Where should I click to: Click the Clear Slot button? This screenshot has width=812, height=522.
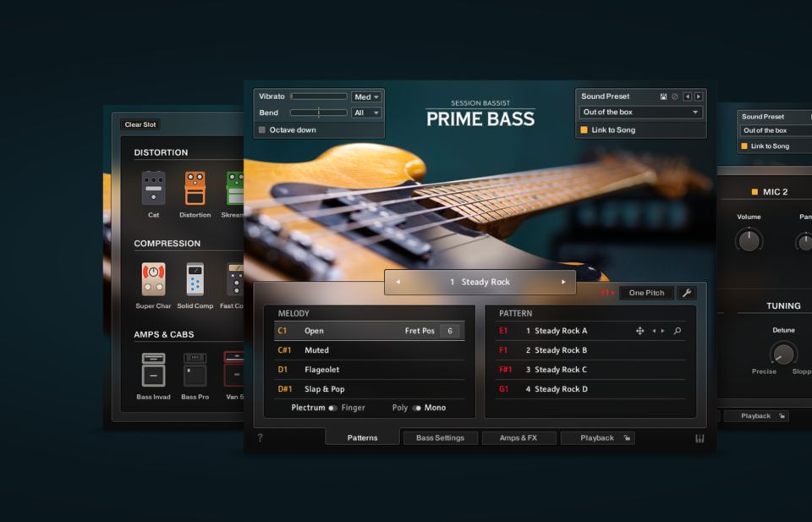click(140, 124)
